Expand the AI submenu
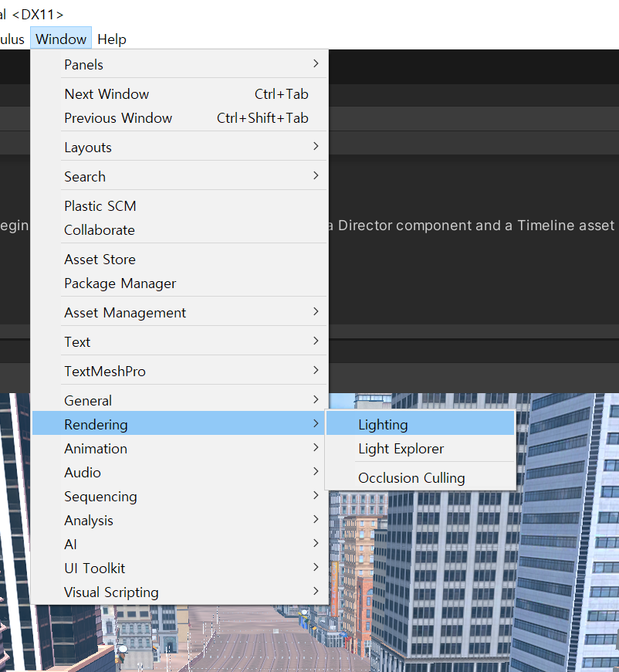Image resolution: width=619 pixels, height=672 pixels. [x=180, y=545]
